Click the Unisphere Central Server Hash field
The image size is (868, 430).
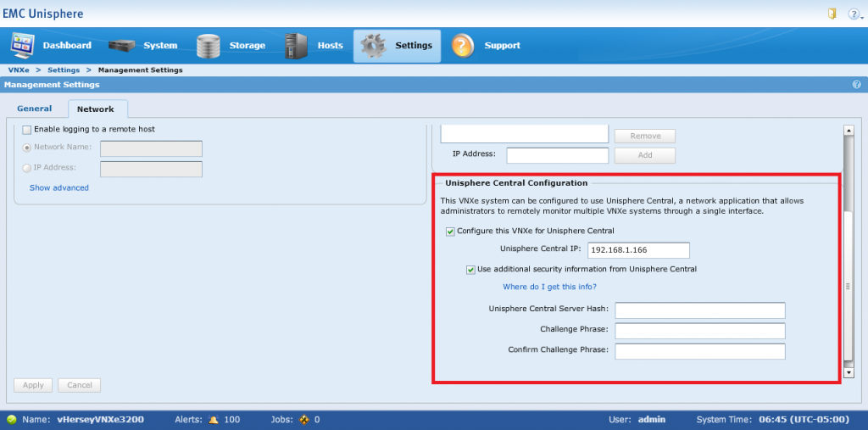click(700, 310)
